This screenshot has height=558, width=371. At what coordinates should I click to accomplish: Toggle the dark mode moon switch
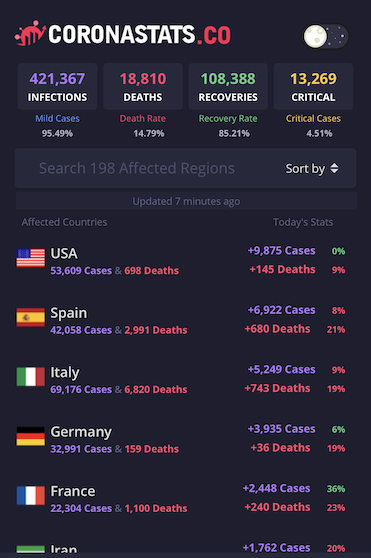click(x=326, y=36)
